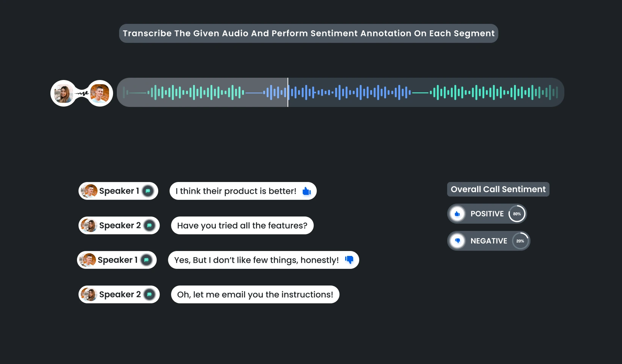The width and height of the screenshot is (622, 364).
Task: Click the 'Transcribe The Given Audio' instruction banner
Action: [309, 33]
